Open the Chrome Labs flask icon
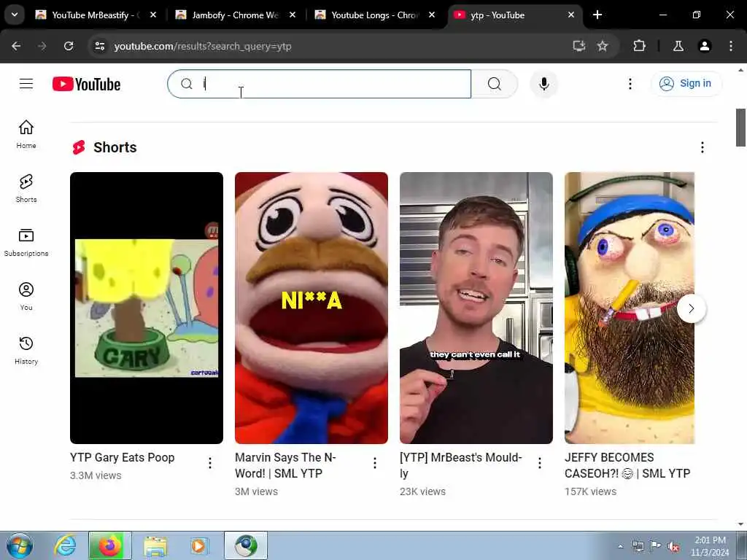This screenshot has height=560, width=747. pyautogui.click(x=678, y=46)
